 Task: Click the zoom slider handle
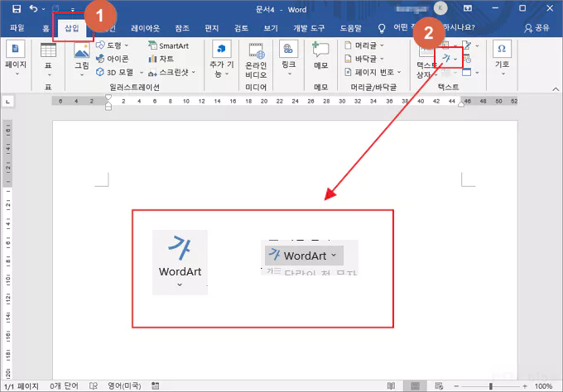pyautogui.click(x=490, y=386)
